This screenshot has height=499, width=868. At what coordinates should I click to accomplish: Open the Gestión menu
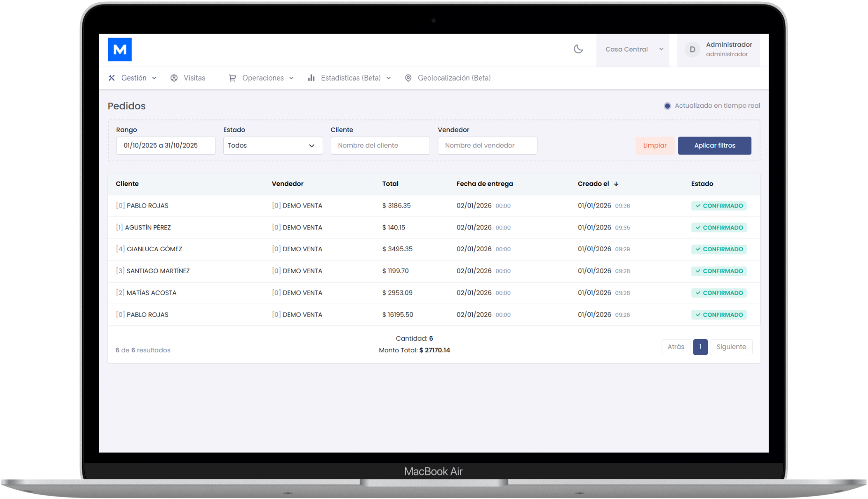(x=134, y=78)
